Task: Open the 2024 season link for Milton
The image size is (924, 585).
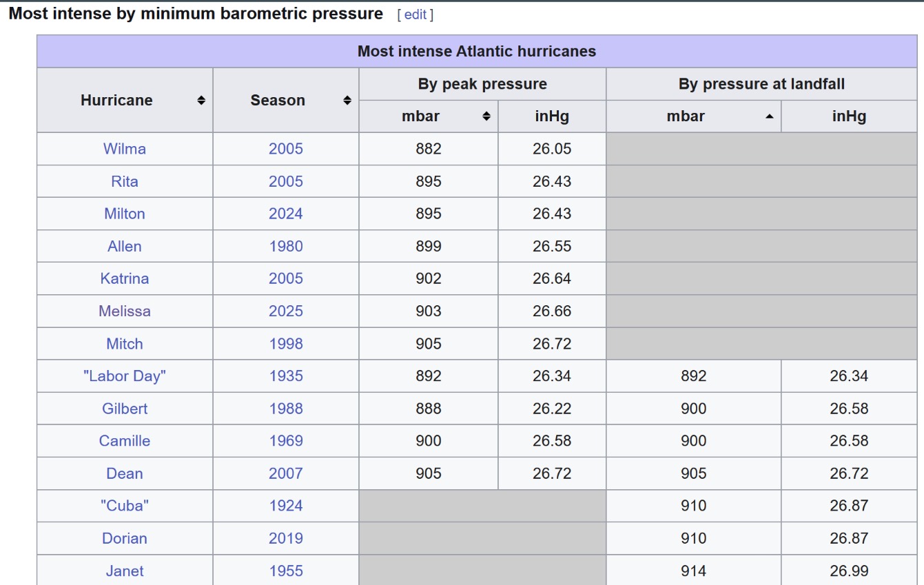Action: click(286, 214)
